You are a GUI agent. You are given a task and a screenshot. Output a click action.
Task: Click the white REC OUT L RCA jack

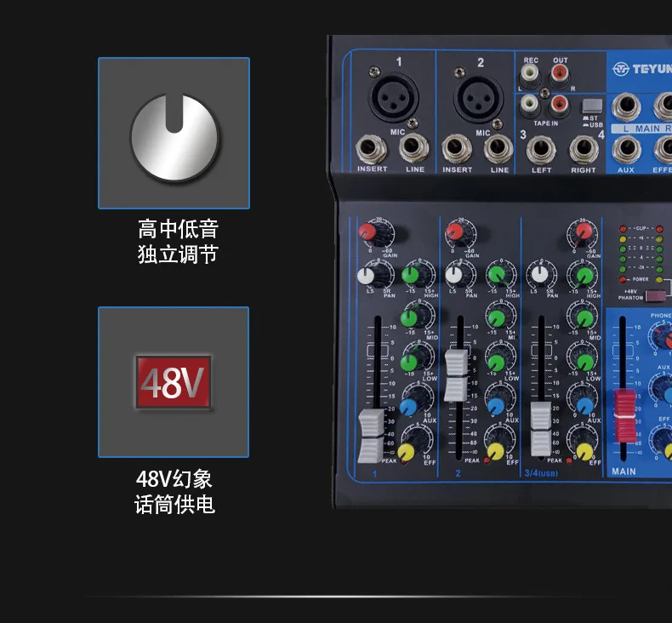point(529,76)
